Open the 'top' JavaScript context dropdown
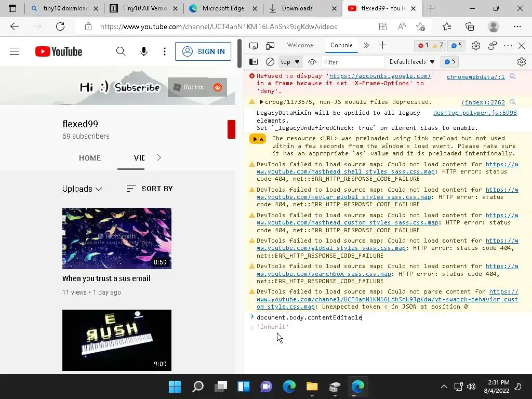 (x=290, y=62)
